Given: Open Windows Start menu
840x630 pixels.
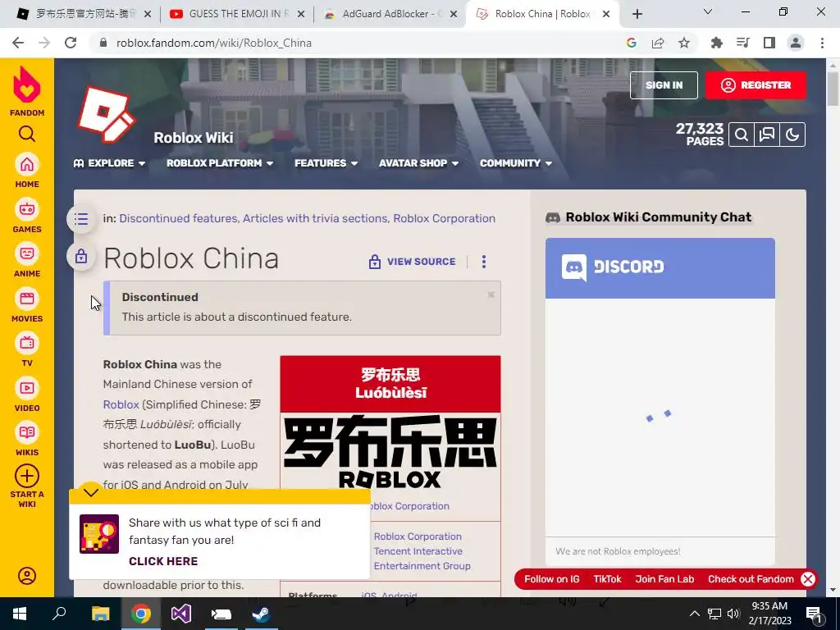Looking at the screenshot, I should click(20, 614).
